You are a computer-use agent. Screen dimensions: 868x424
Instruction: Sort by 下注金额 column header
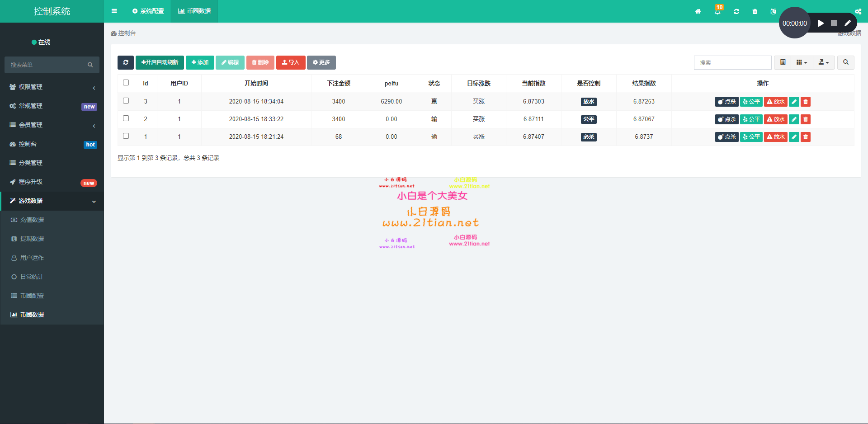pyautogui.click(x=339, y=83)
